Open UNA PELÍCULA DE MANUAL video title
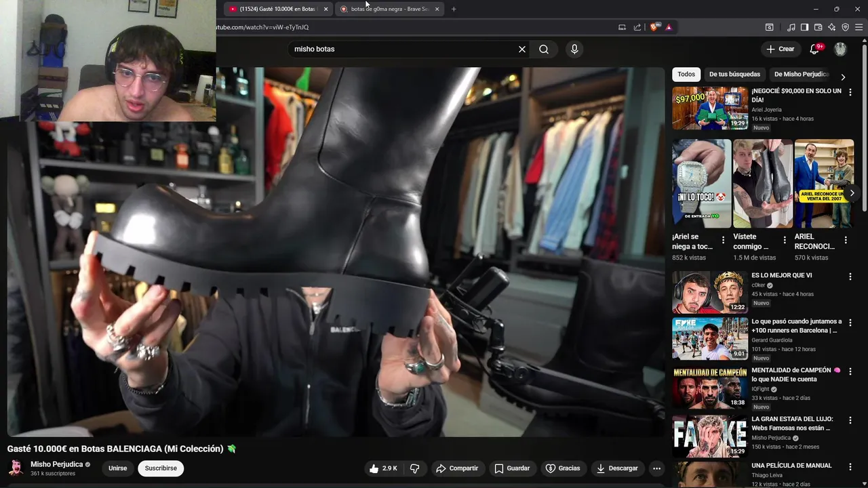Screen dimensions: 868x488 tap(791, 466)
